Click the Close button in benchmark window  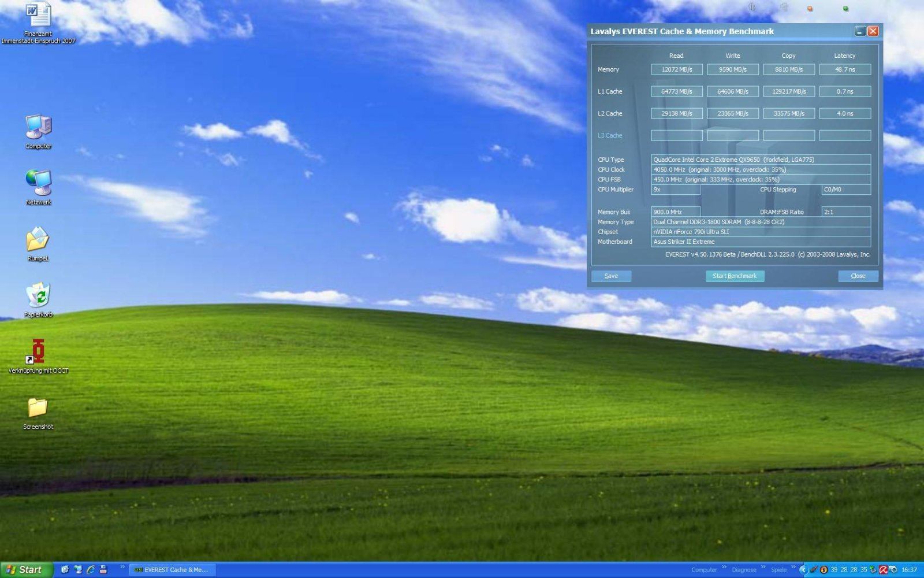coord(858,276)
